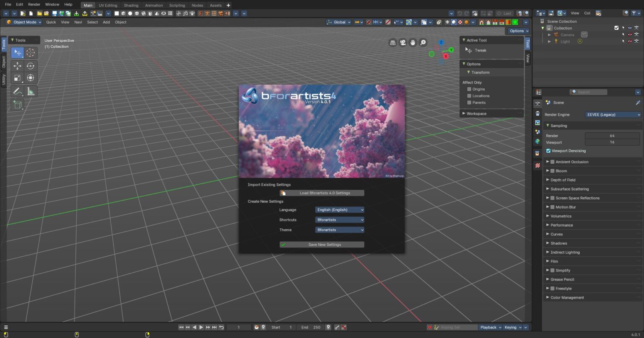Screen dimensions: 644x338
Task: Open the Render menu in the menu bar
Action: 34,4
